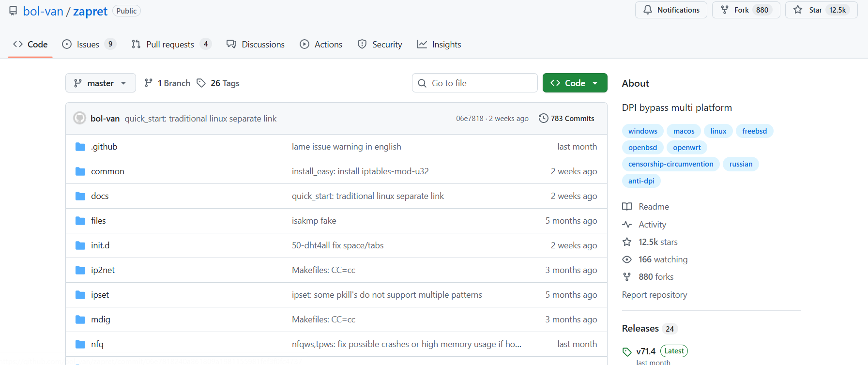Click the tag icon next to 26 Tags
868x365 pixels.
click(201, 83)
